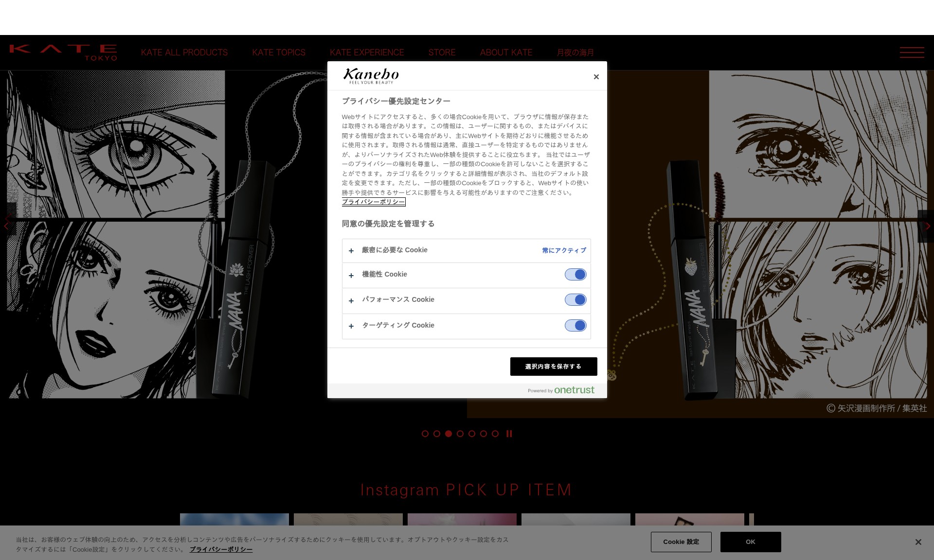Screen dimensions: 934x560
Task: Go to next carousel slide arrow
Action: pos(927,226)
